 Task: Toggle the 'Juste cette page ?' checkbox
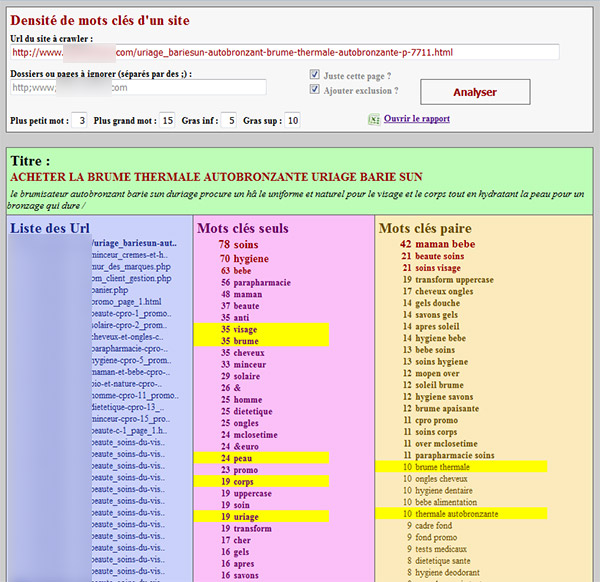pos(315,75)
